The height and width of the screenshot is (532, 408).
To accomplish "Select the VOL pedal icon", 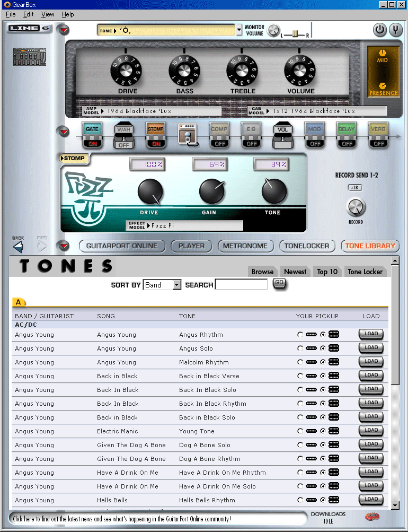I will 282,135.
